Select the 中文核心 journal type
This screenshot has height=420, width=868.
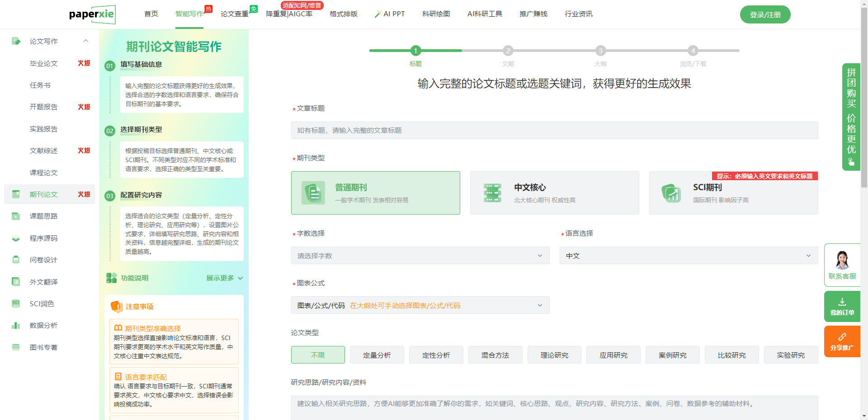tap(554, 193)
